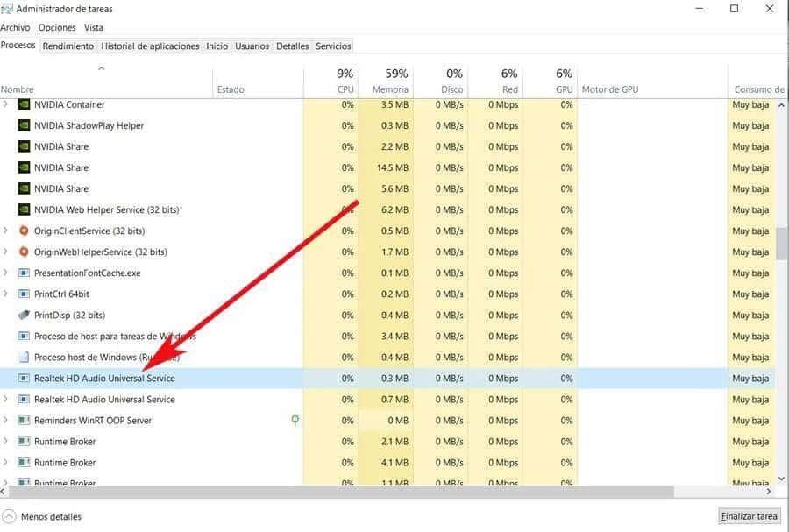The width and height of the screenshot is (789, 532).
Task: Expand the NVIDIA Container process entry
Action: pos(6,104)
